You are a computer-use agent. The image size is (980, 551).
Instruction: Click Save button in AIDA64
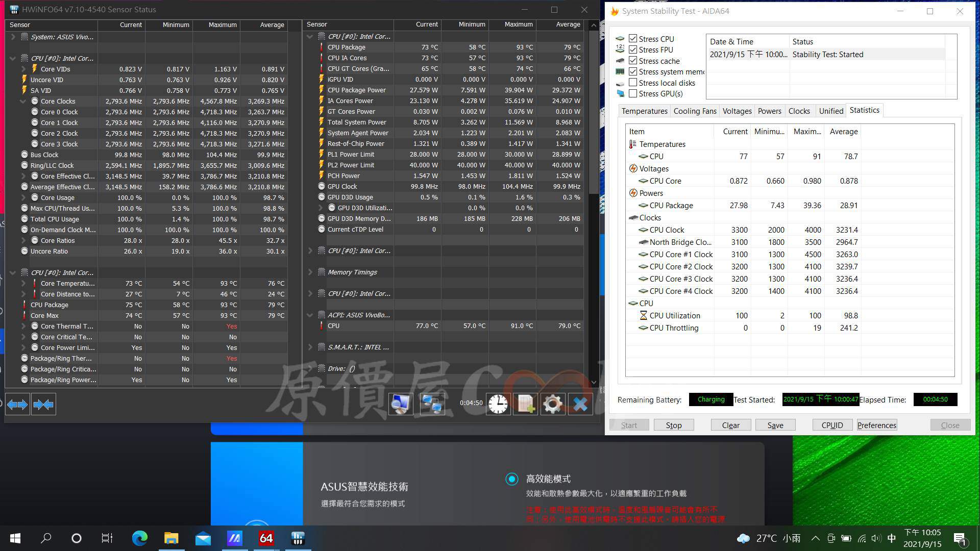pyautogui.click(x=775, y=425)
